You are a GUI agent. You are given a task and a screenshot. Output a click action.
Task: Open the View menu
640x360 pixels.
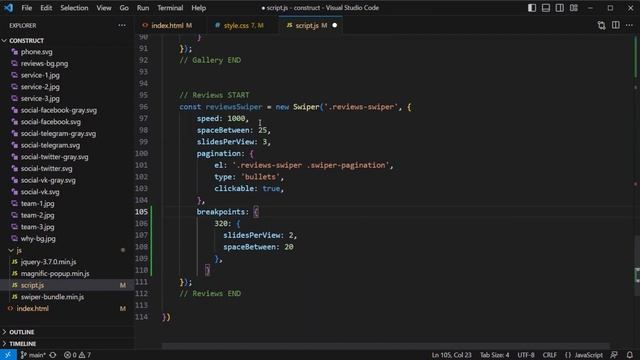tap(104, 8)
